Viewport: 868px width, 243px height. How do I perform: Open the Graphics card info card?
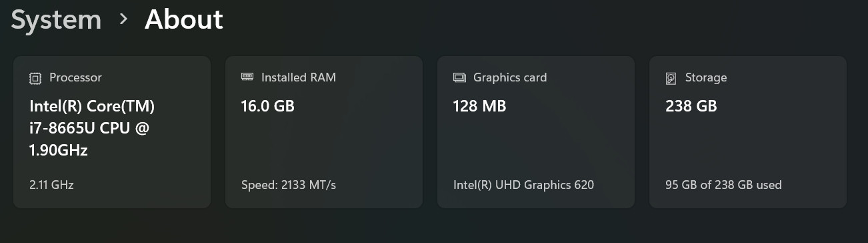[536, 132]
